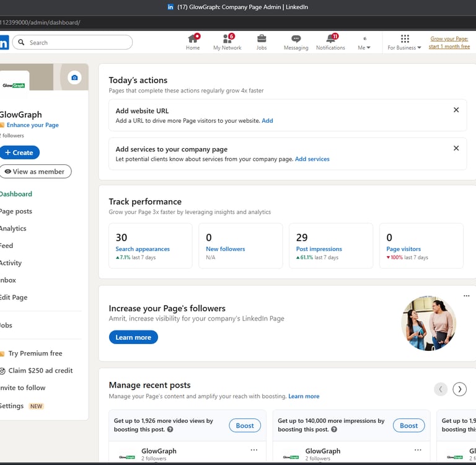Open the help icon for video views boost
Screen dimensions: 476x465
click(x=170, y=429)
